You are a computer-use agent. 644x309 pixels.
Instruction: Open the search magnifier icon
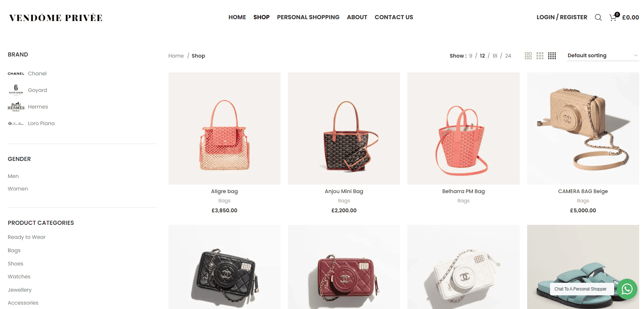point(598,17)
